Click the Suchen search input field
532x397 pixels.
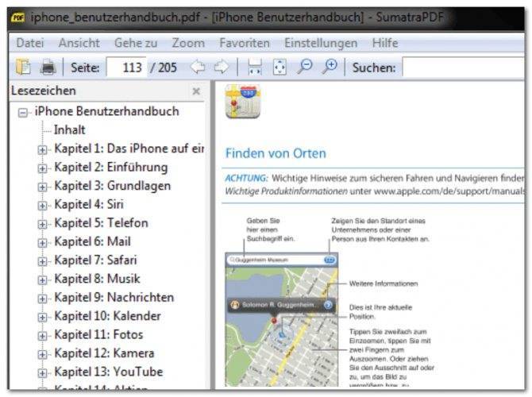(464, 67)
